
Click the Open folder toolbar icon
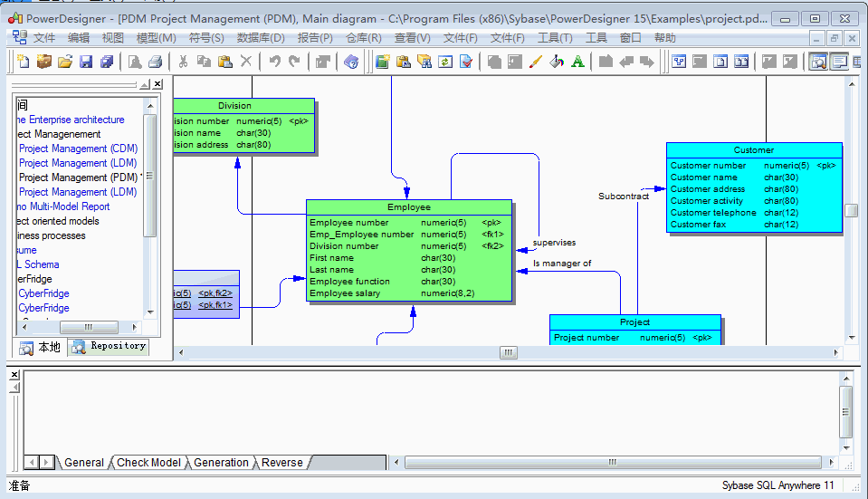pyautogui.click(x=64, y=62)
